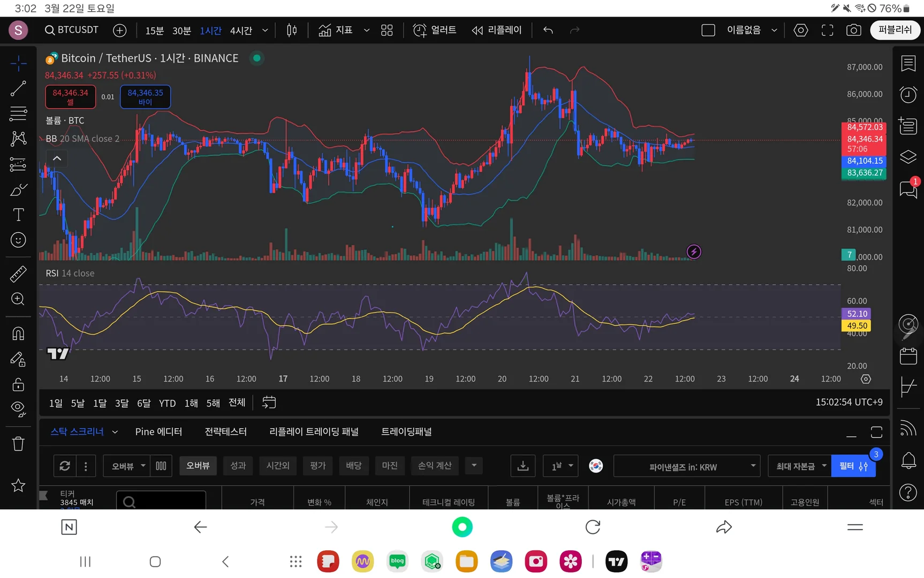This screenshot has width=924, height=578.
Task: Open the 전략테스터 tab
Action: [x=225, y=432]
